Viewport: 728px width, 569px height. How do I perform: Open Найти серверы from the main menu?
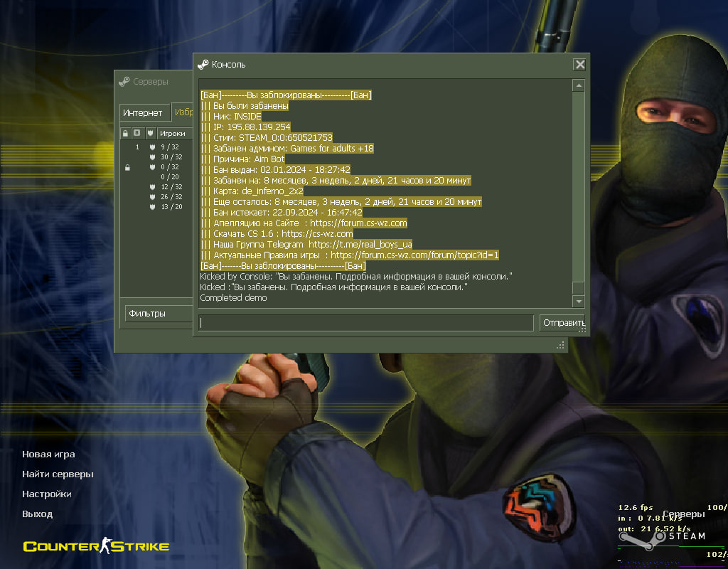tap(58, 474)
